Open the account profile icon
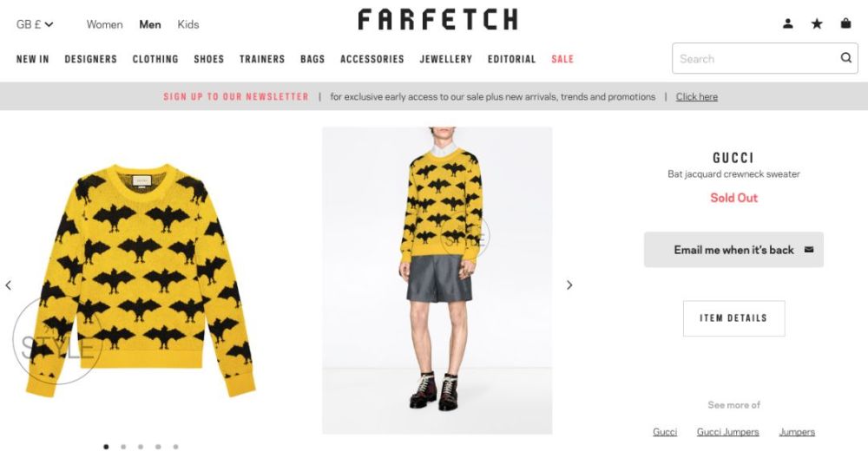This screenshot has width=868, height=471. (x=788, y=23)
